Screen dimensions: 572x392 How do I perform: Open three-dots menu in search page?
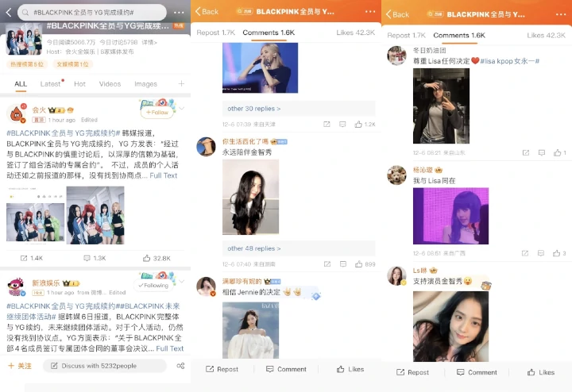click(x=179, y=13)
